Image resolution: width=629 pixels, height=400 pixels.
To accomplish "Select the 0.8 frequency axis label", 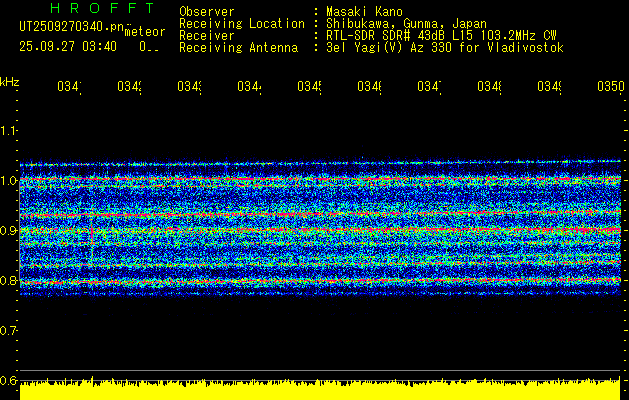I will 9,281.
